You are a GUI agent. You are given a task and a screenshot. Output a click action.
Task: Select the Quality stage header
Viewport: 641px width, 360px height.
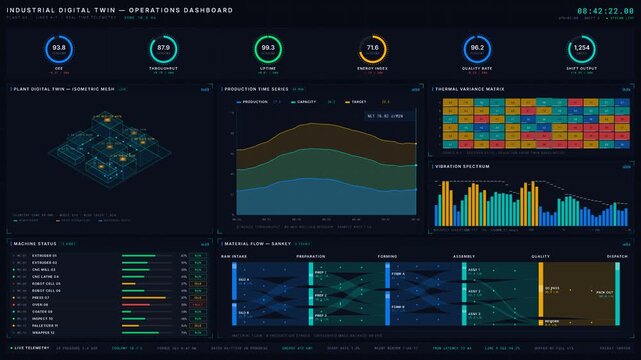click(x=540, y=257)
